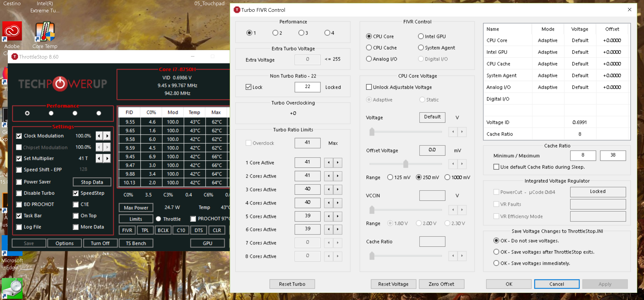Increase Clock Modulation with right arrow

pyautogui.click(x=107, y=136)
